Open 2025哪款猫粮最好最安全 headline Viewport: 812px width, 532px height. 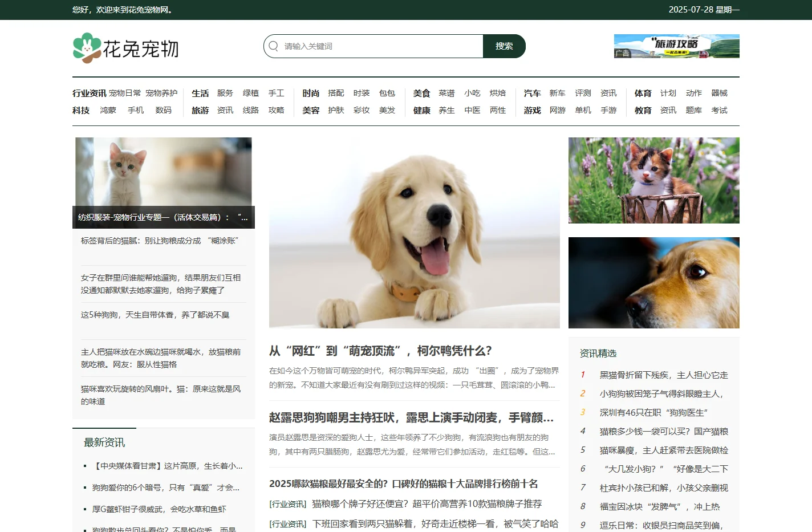[x=404, y=484]
